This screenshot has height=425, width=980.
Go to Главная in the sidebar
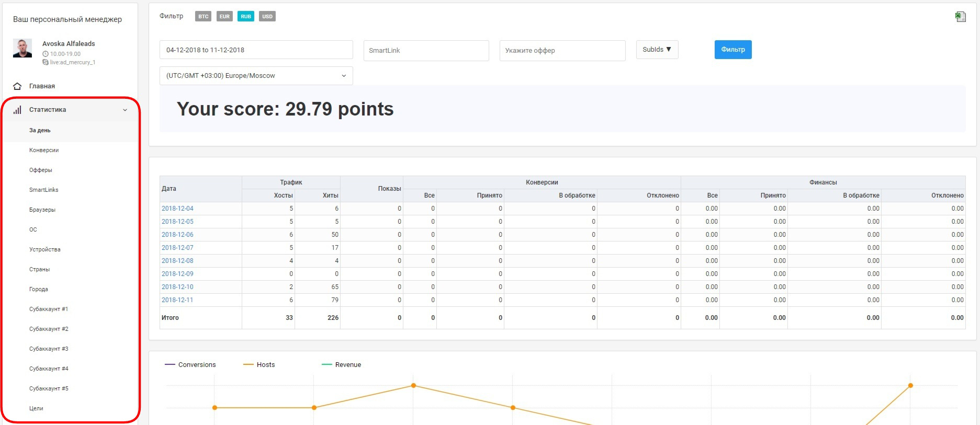[42, 86]
